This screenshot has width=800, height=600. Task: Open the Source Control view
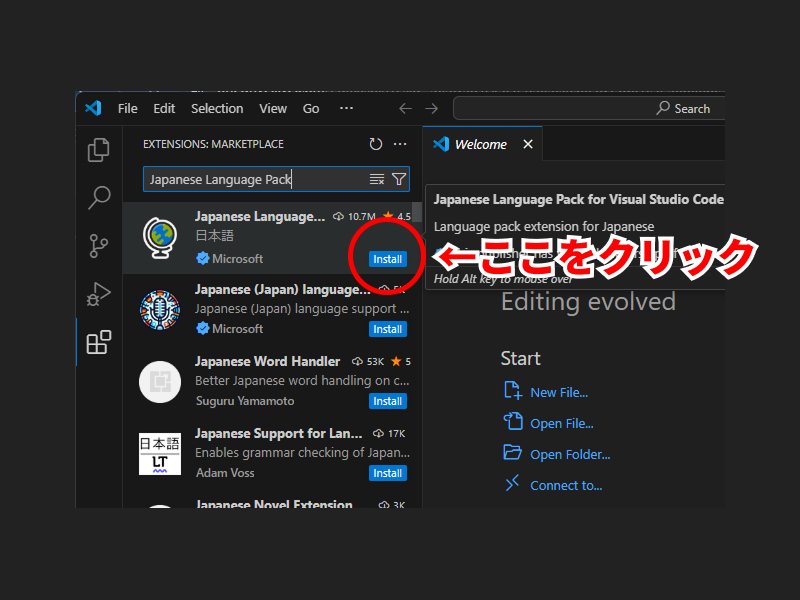98,245
